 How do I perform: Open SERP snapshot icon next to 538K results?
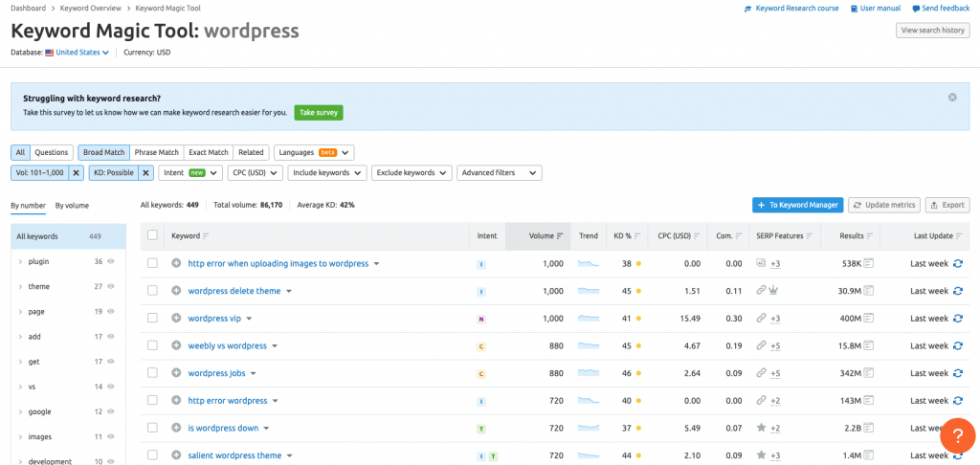coord(868,263)
